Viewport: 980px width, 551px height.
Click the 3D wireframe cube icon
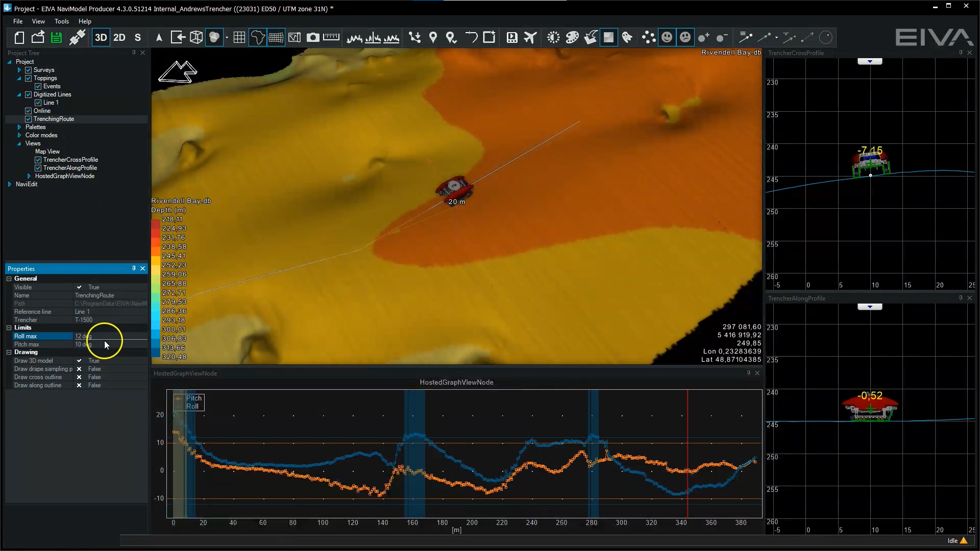(196, 37)
